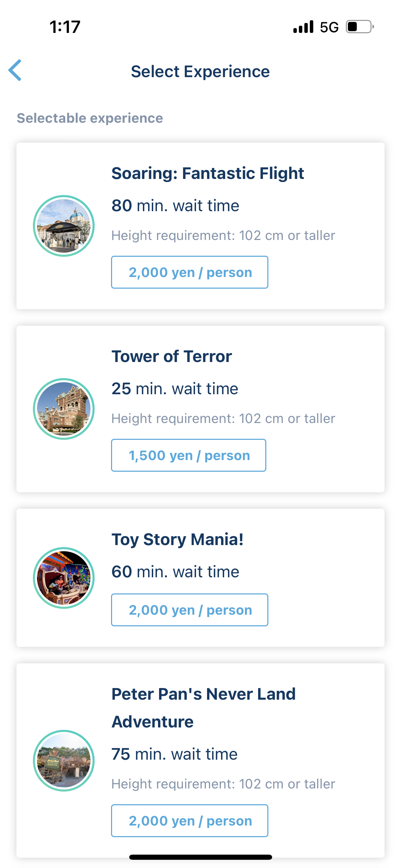This screenshot has height=868, width=401.
Task: Tap the home indicator bar
Action: click(x=200, y=857)
